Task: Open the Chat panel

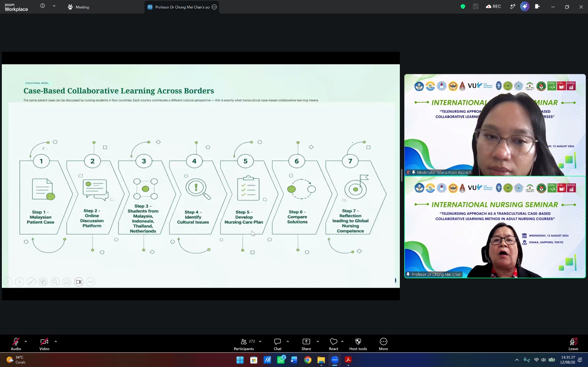Action: [x=277, y=344]
